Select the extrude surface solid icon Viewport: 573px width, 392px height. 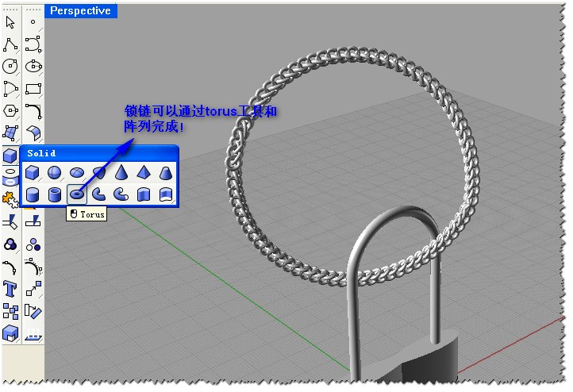click(x=166, y=194)
